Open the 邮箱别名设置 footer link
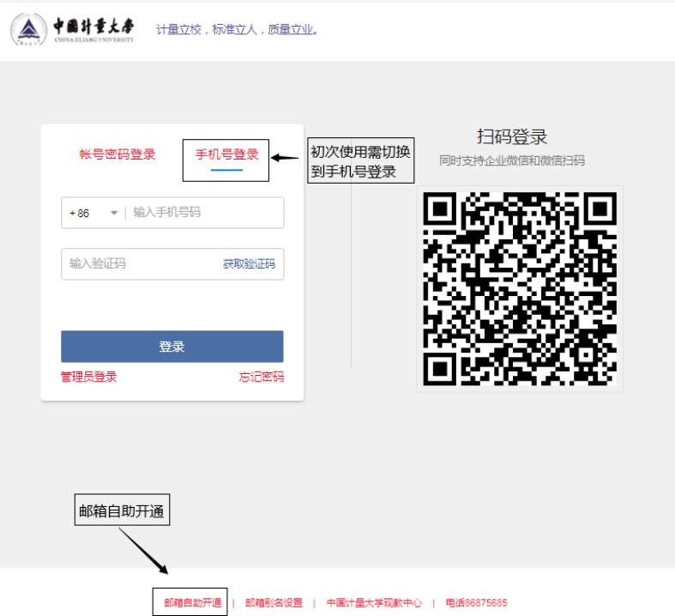The image size is (675, 616). pos(274,602)
